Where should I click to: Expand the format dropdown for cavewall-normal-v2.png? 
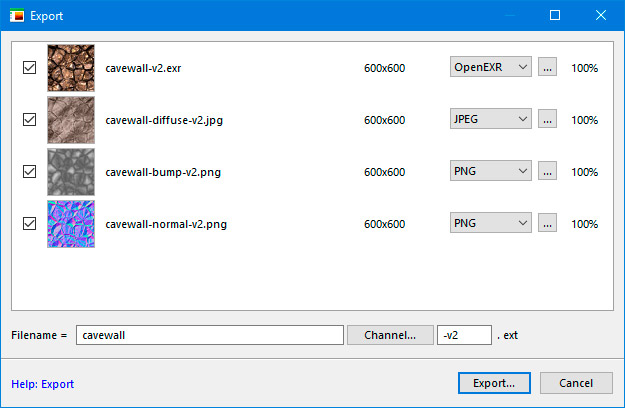tap(490, 223)
